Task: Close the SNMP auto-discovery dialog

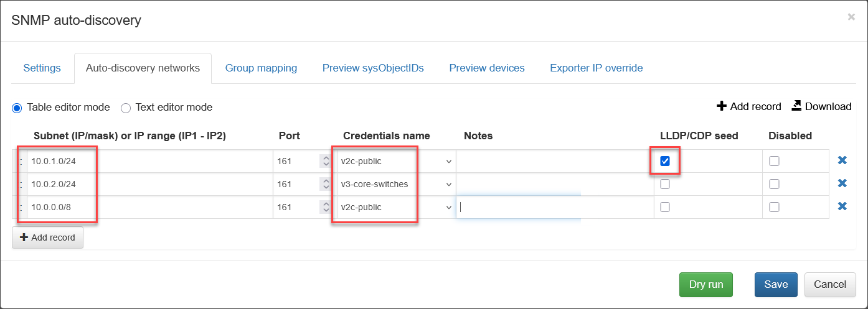Action: tap(851, 17)
